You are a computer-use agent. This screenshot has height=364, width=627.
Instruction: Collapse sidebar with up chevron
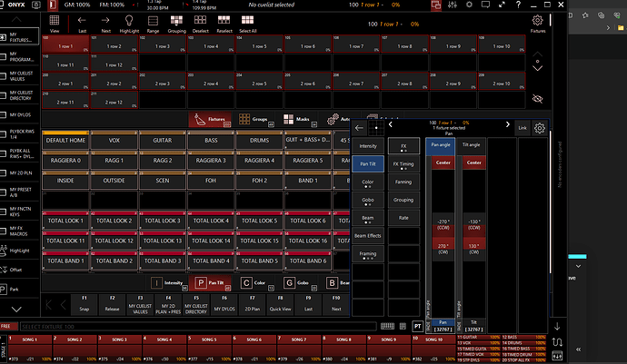pyautogui.click(x=16, y=19)
